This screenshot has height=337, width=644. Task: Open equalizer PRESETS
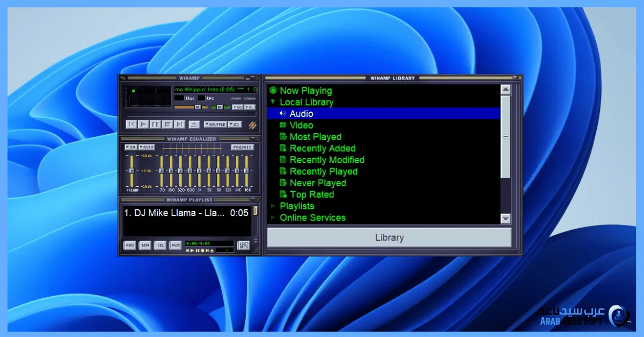241,146
